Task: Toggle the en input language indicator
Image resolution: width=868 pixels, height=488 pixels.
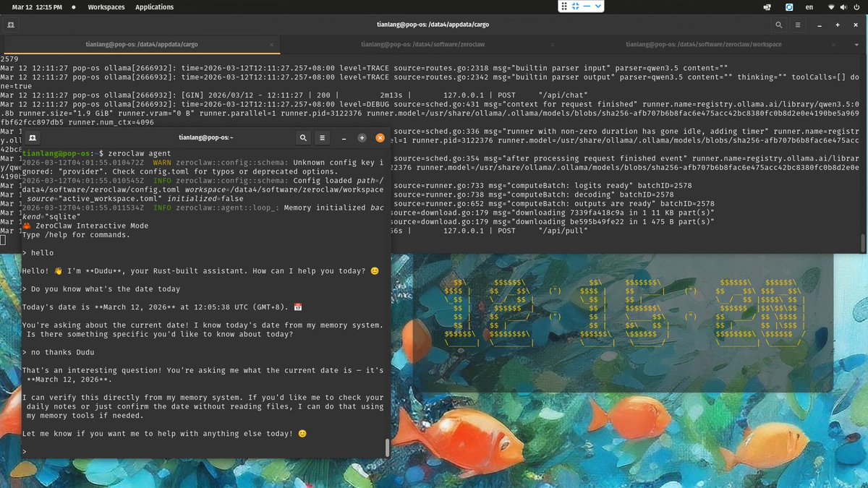Action: click(x=810, y=7)
